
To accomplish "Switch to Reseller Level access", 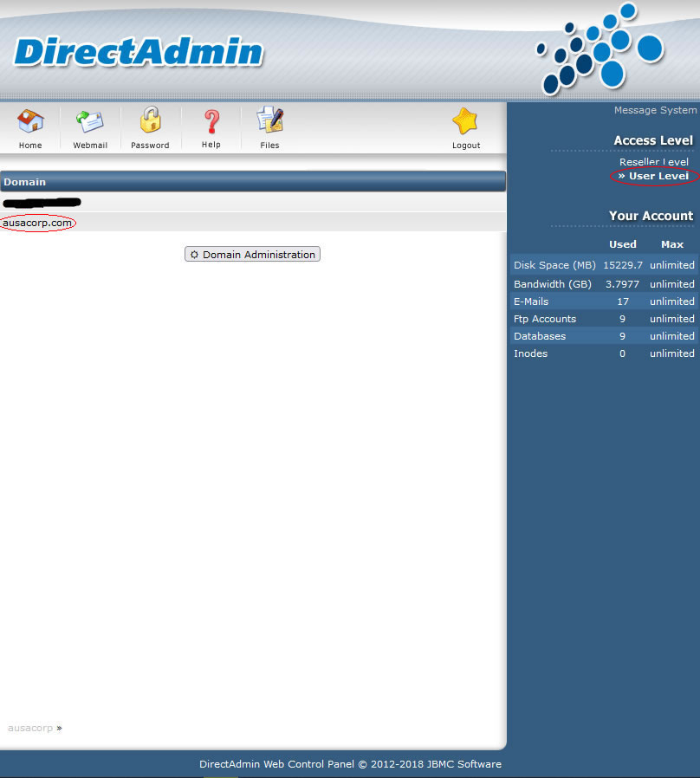I will pos(653,162).
